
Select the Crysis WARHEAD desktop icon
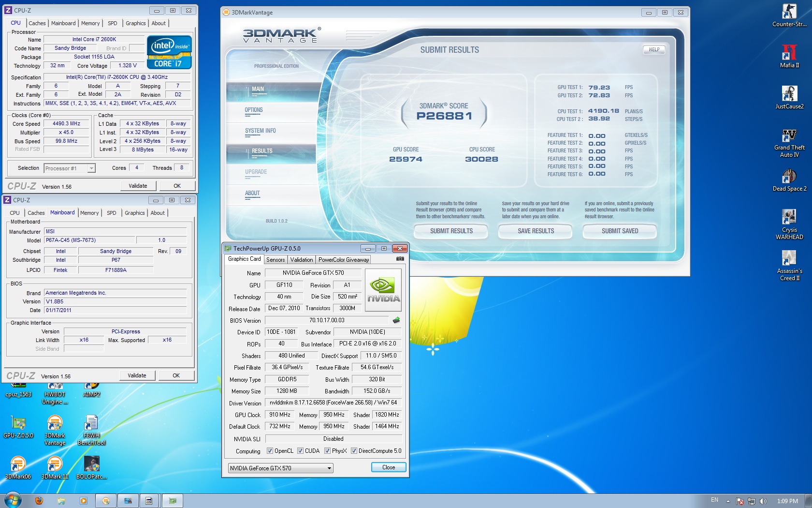(x=789, y=224)
